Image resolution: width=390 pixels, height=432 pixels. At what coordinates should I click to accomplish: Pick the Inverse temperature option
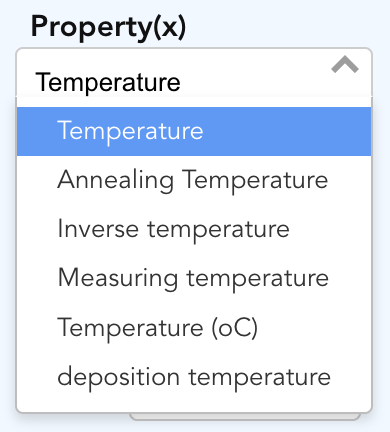[194, 229]
